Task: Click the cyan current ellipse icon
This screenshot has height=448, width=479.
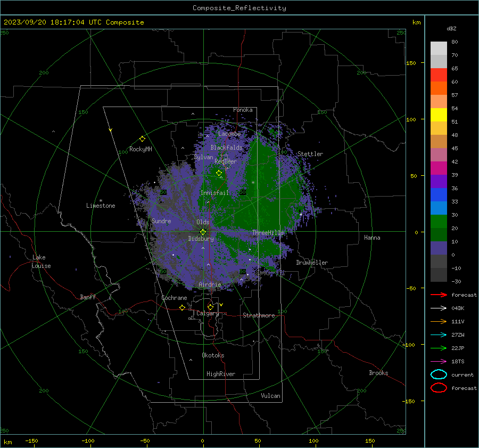Action: pyautogui.click(x=439, y=374)
